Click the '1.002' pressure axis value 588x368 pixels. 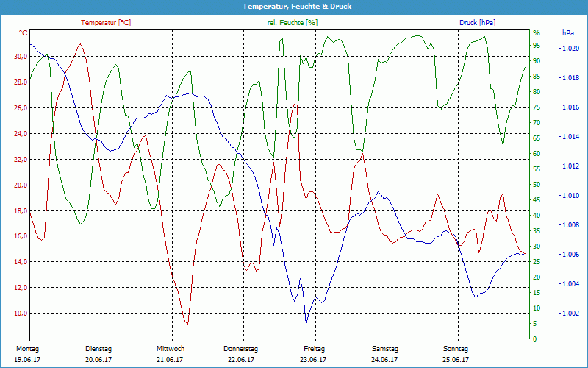tap(570, 314)
